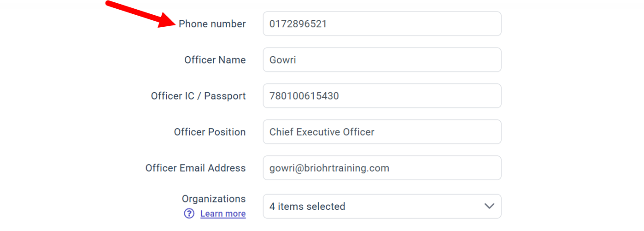Image resolution: width=644 pixels, height=231 pixels.
Task: Click the 'Officer Email Address' label
Action: (x=195, y=168)
